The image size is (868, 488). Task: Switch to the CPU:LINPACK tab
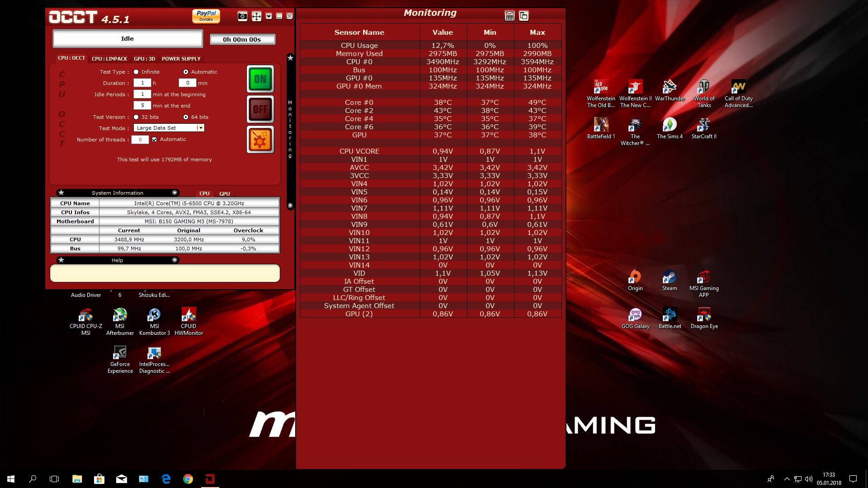tap(109, 59)
